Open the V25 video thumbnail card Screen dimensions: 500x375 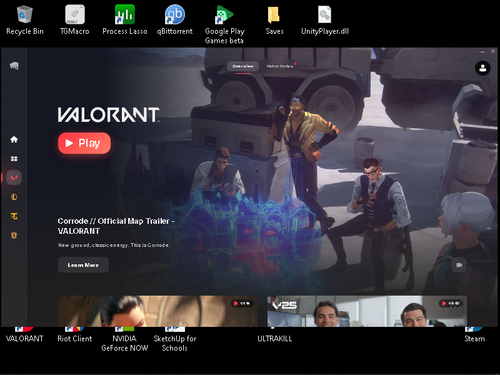(x=367, y=311)
